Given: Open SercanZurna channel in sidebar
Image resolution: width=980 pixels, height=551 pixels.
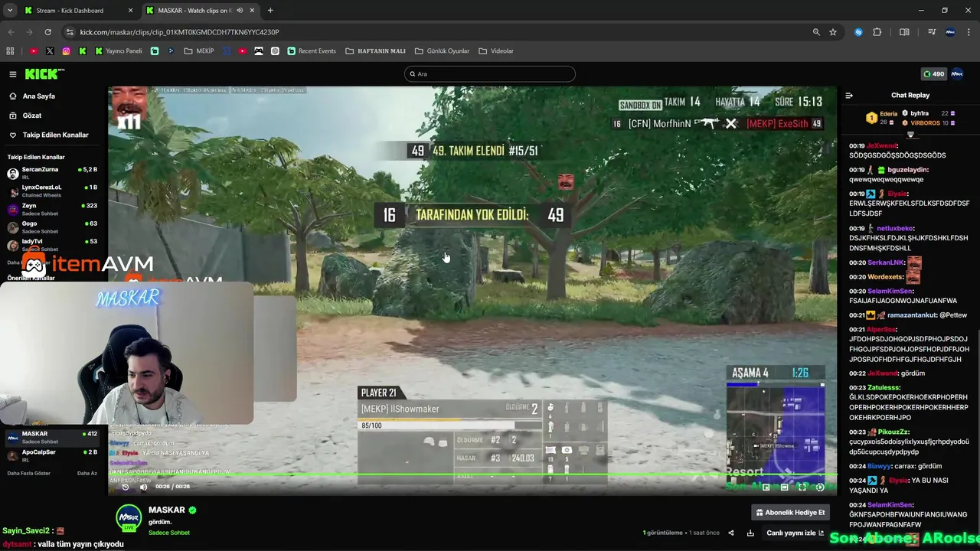Looking at the screenshot, I should 54,173.
